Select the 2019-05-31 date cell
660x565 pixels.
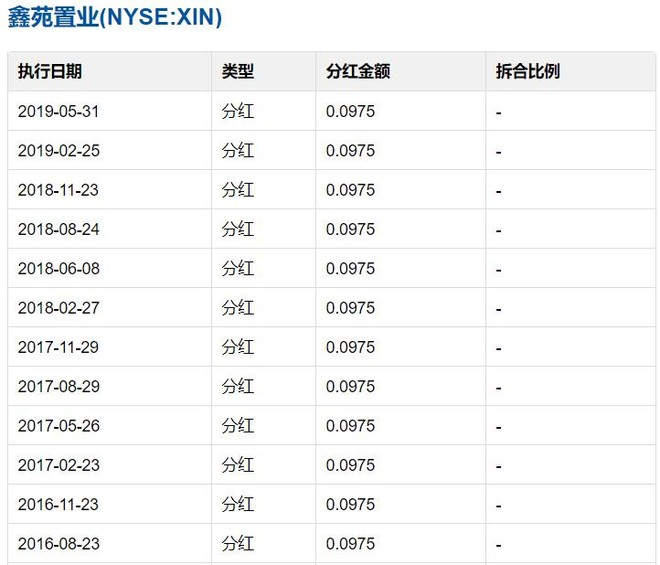coord(59,112)
